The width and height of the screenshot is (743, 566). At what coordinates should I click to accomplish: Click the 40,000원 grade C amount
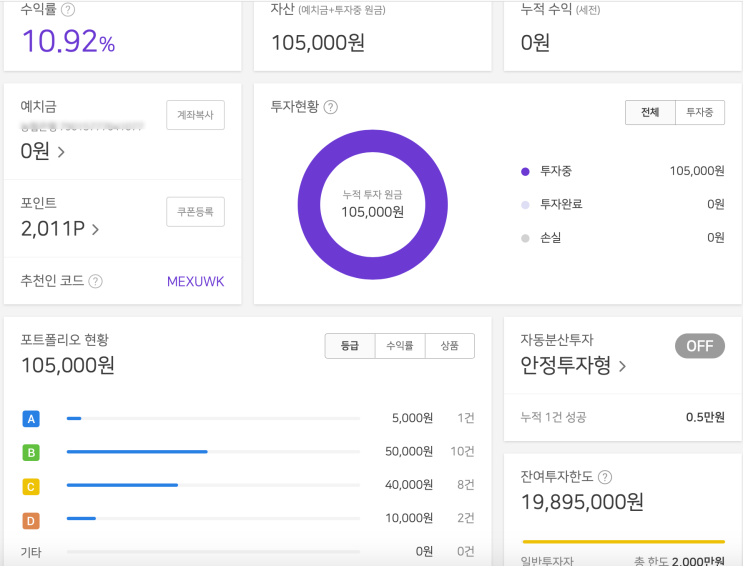click(409, 485)
